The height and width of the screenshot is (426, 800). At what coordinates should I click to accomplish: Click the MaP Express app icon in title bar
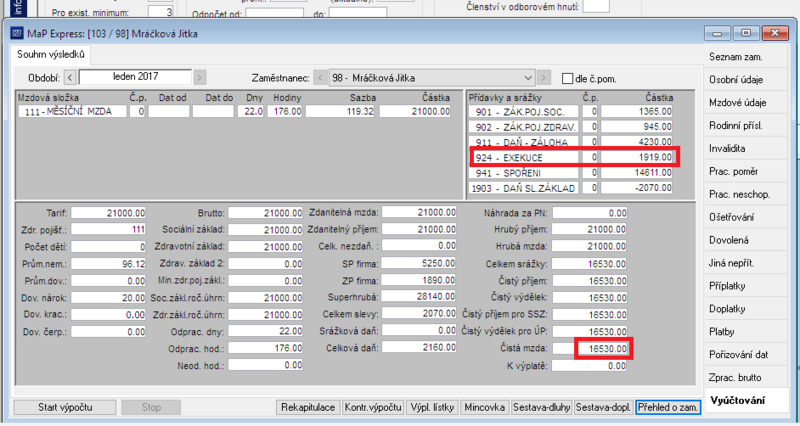point(17,34)
